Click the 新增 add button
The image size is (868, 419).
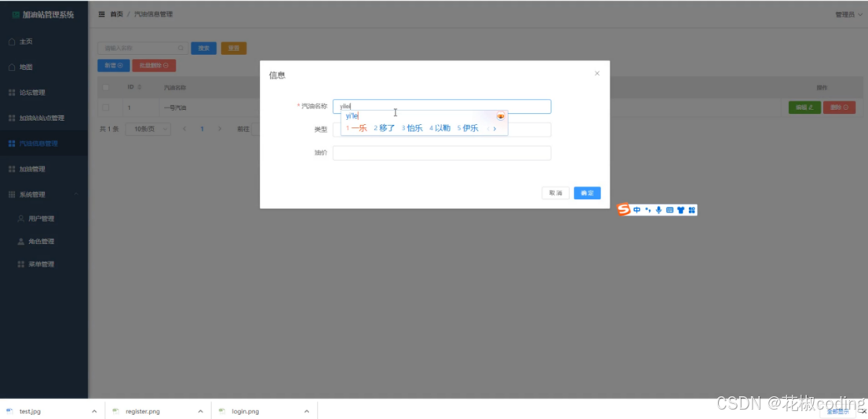coord(114,65)
